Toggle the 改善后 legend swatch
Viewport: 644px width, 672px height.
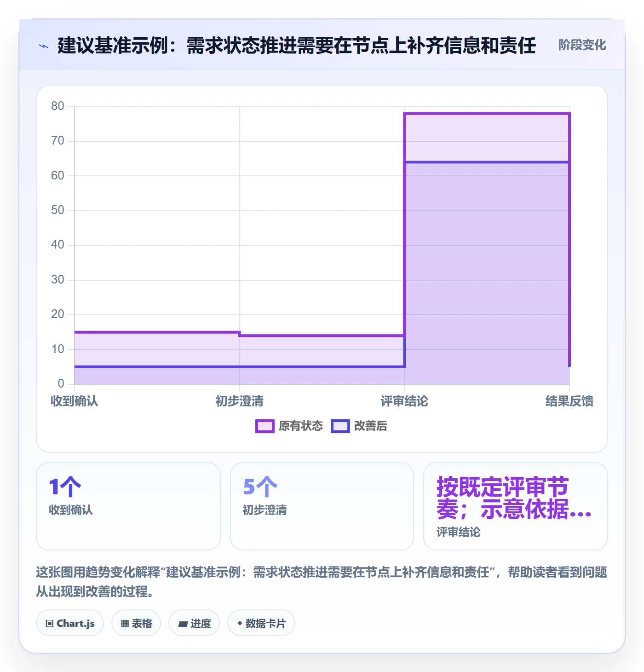[x=340, y=426]
